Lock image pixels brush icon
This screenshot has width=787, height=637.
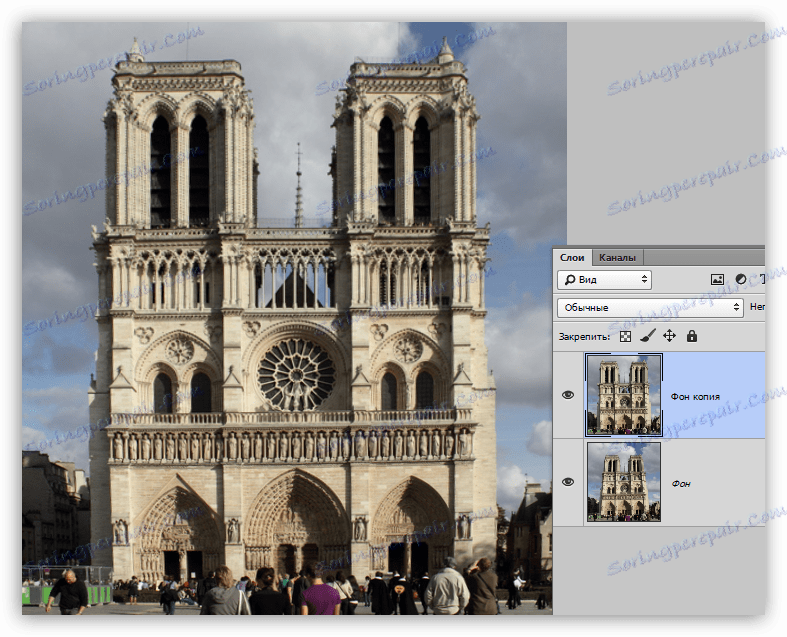point(647,336)
